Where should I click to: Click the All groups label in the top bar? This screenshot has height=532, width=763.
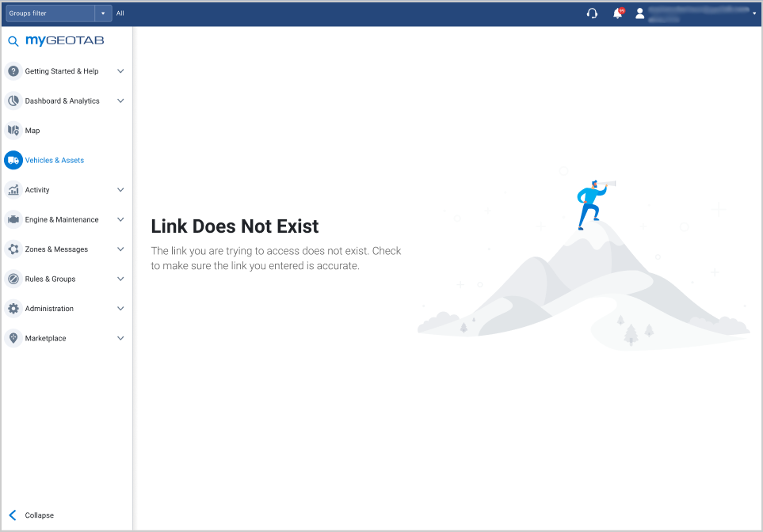(120, 13)
